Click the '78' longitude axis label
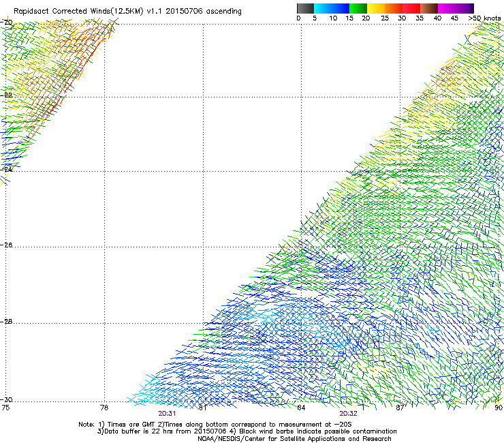 point(104,408)
